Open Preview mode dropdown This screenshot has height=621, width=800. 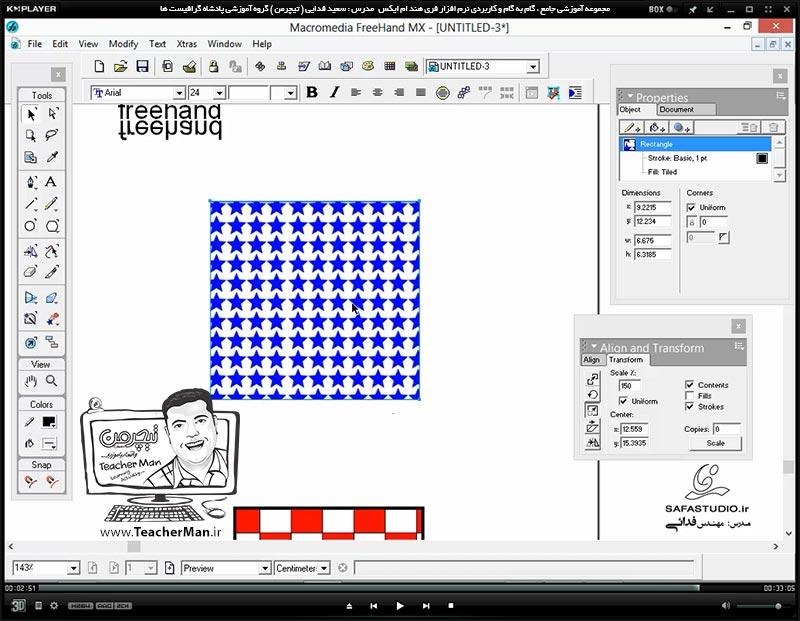265,568
